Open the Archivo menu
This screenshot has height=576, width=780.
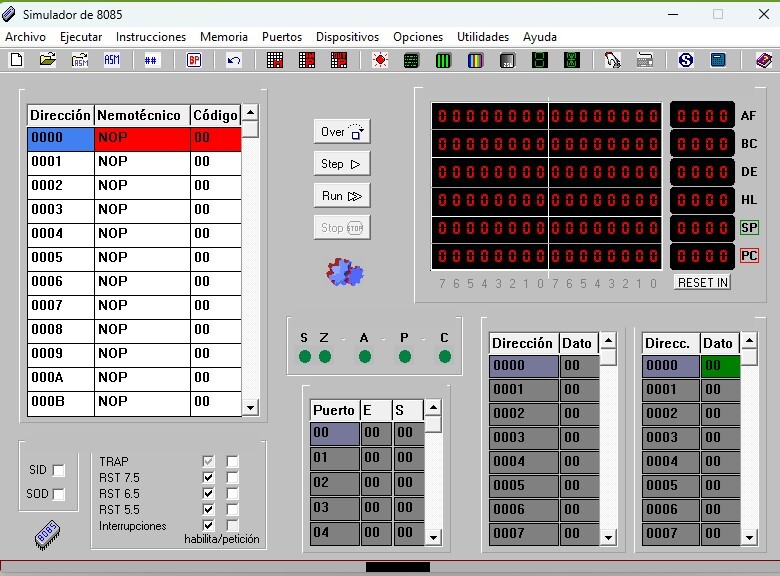[x=25, y=37]
